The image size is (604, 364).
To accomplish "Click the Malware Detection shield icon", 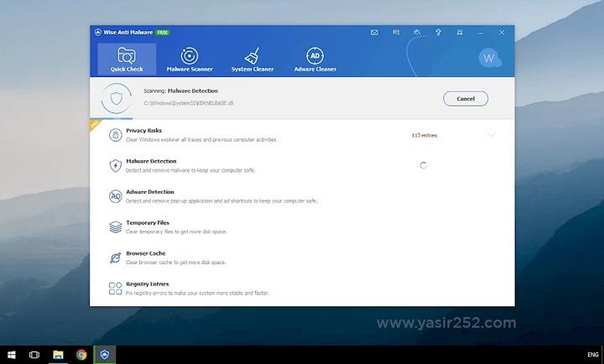I will coord(115,165).
